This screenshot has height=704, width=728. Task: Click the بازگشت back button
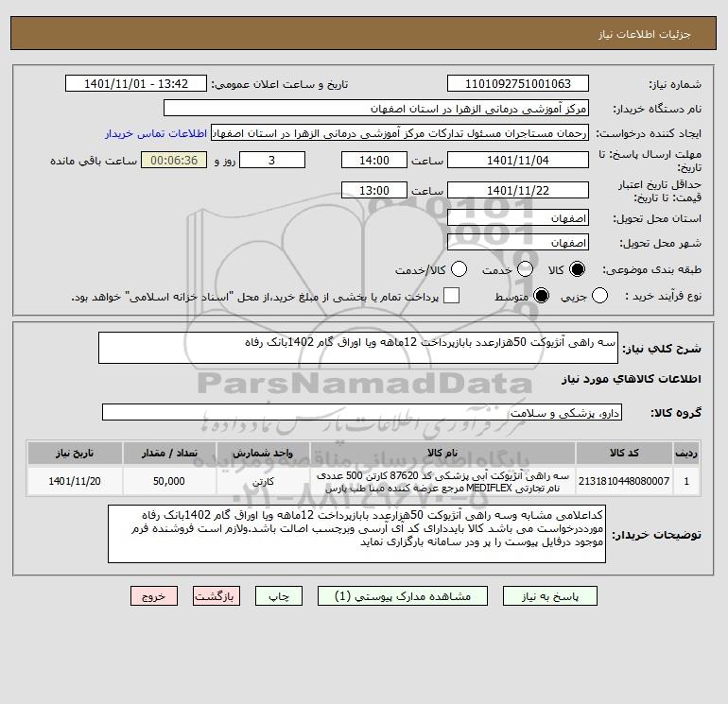point(217,596)
